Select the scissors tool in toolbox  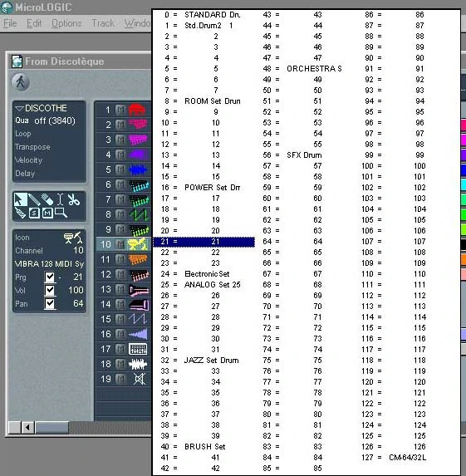pyautogui.click(x=73, y=199)
